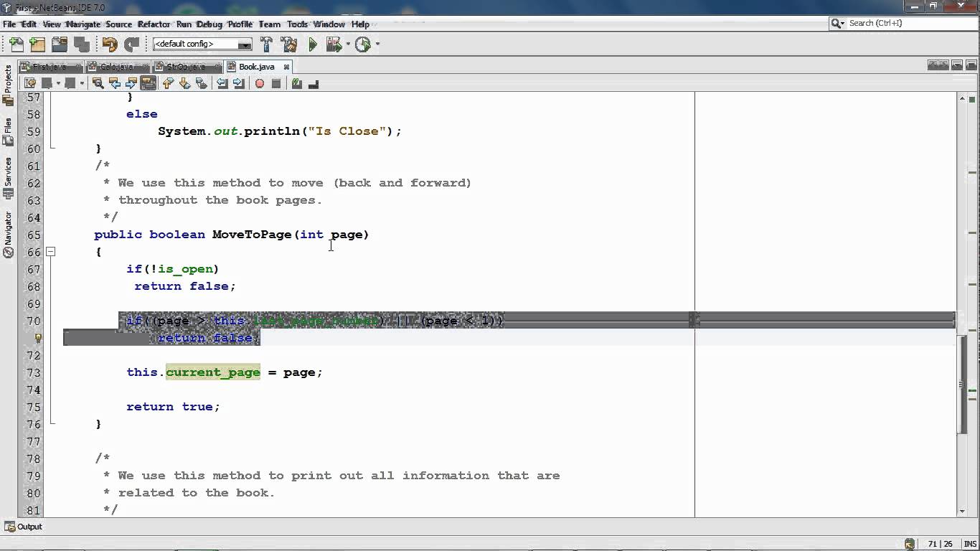
Task: Run the main project with green arrow
Action: click(x=313, y=44)
